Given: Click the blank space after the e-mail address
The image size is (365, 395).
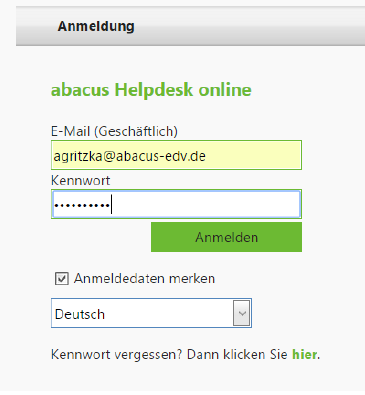Looking at the screenshot, I should (x=253, y=155).
